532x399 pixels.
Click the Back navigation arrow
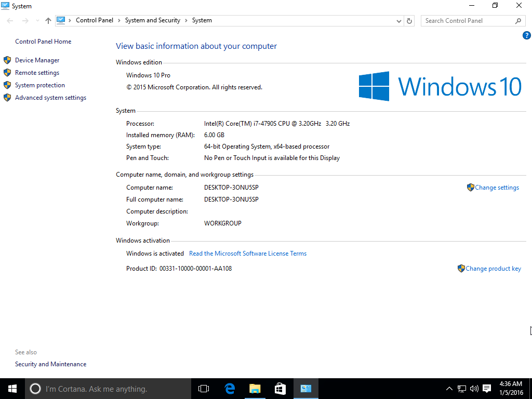click(x=10, y=21)
